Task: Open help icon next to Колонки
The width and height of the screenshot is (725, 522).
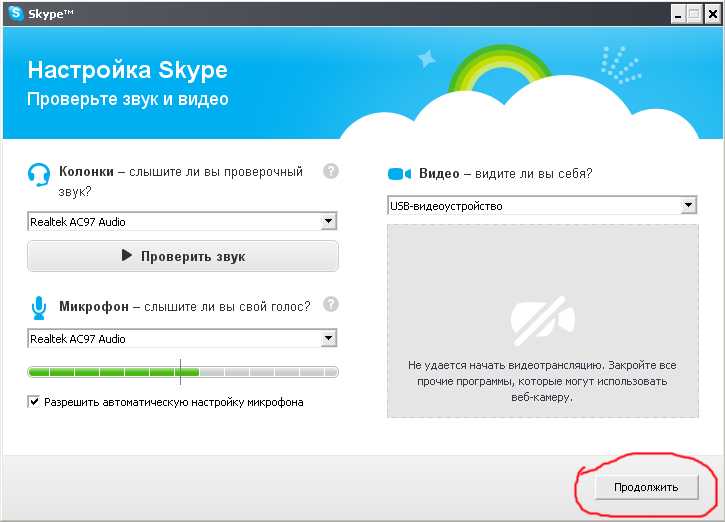Action: click(x=331, y=171)
